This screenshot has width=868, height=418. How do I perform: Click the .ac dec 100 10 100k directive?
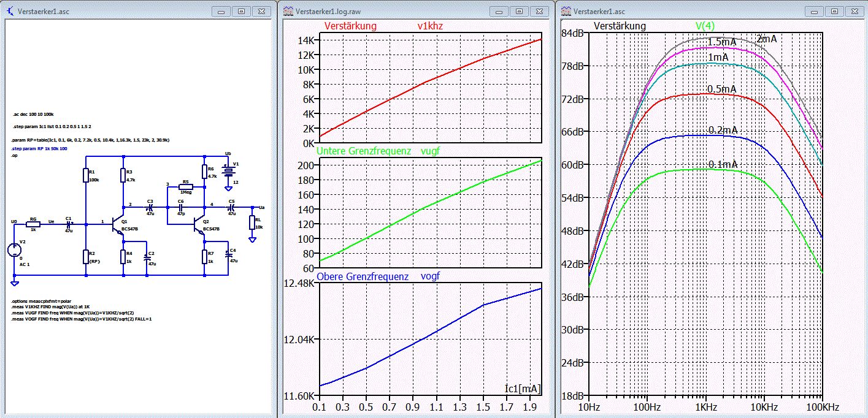click(x=33, y=115)
